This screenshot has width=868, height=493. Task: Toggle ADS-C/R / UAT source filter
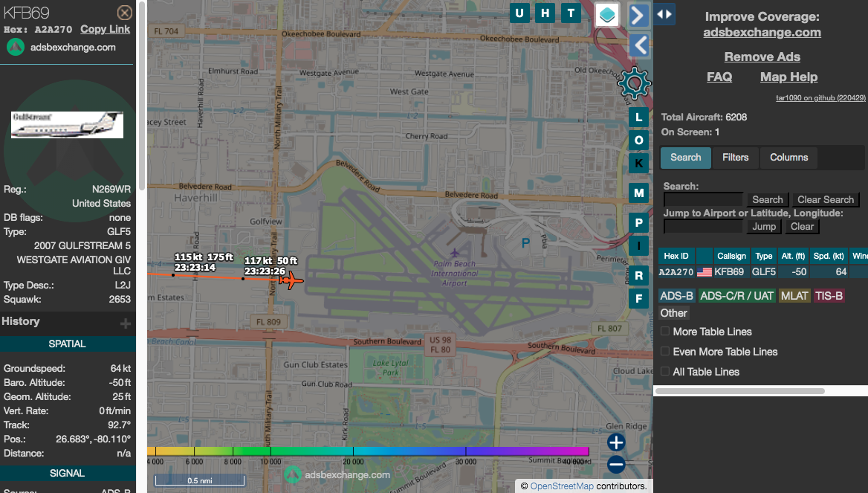(736, 296)
